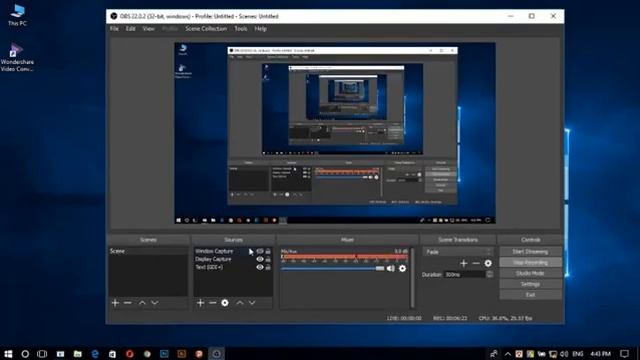Open Wondershare Video Converter desktop icon
Screen dimensions: 640x360
click(x=17, y=58)
